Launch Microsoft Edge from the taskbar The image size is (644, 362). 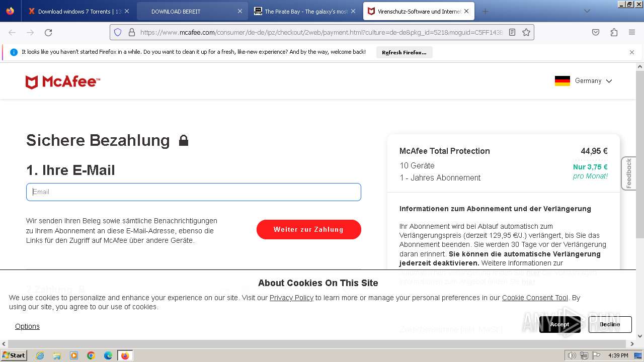click(x=108, y=355)
